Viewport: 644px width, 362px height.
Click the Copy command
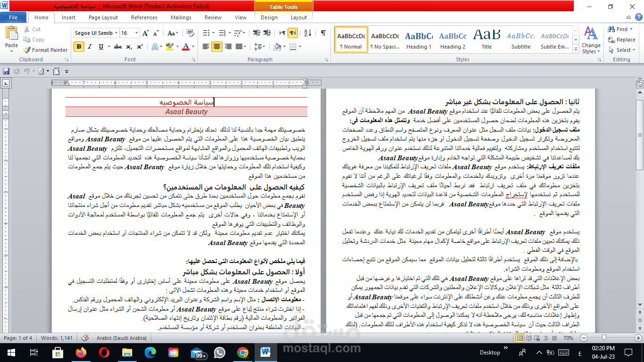33,40
